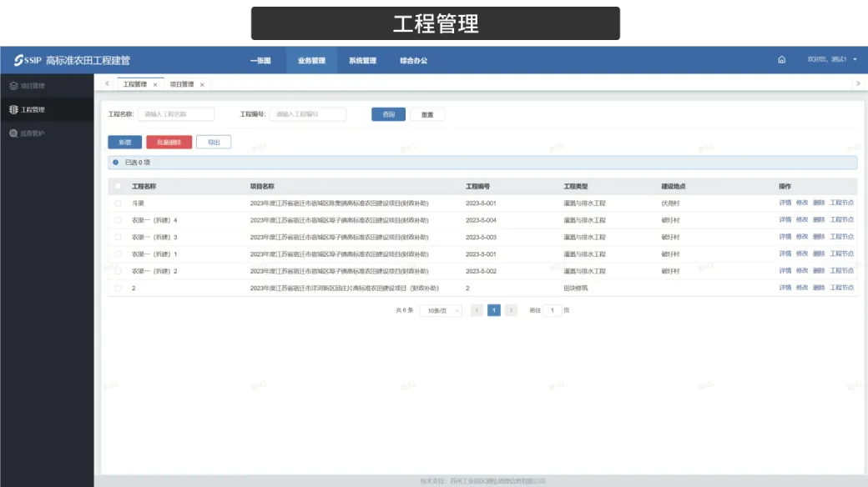The width and height of the screenshot is (868, 487).
Task: Switch to the 项目管理 tab
Action: coord(182,84)
